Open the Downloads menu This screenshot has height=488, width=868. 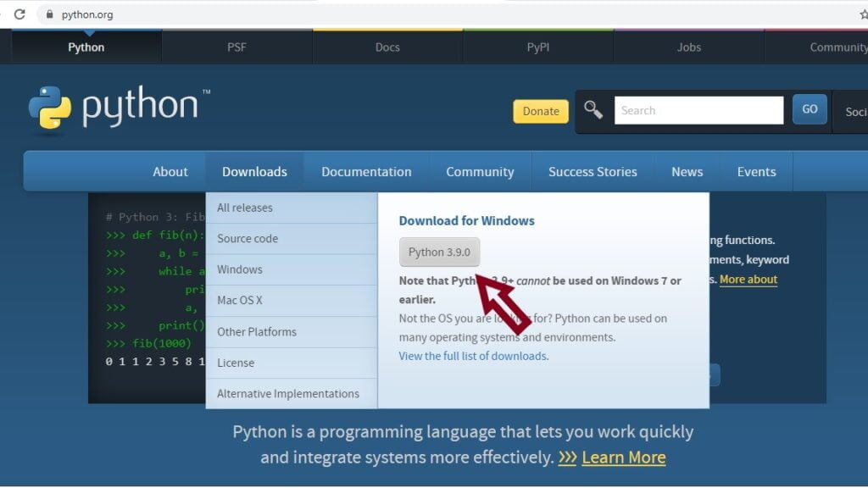click(254, 171)
